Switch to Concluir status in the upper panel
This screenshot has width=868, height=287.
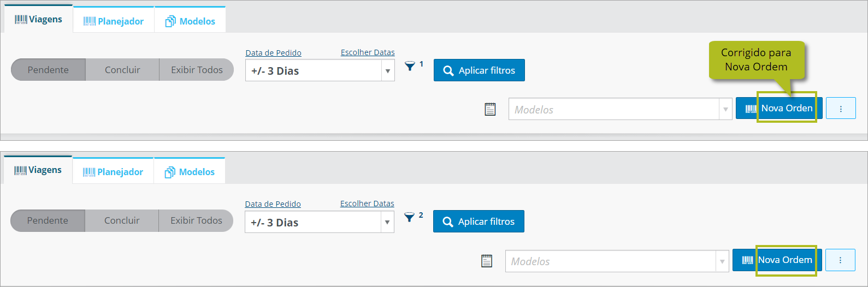[x=122, y=70]
